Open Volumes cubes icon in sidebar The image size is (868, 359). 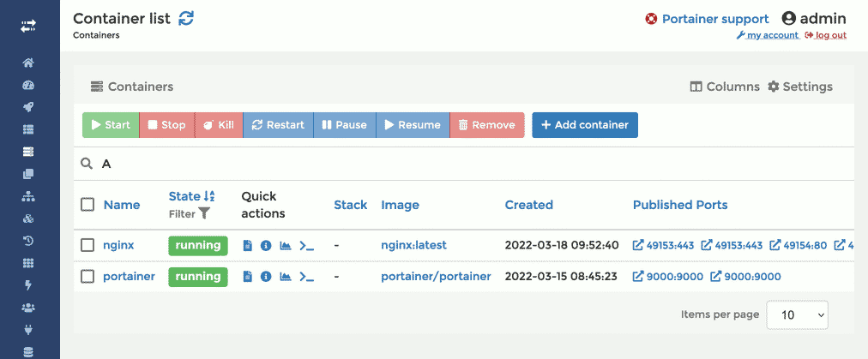pos(28,219)
